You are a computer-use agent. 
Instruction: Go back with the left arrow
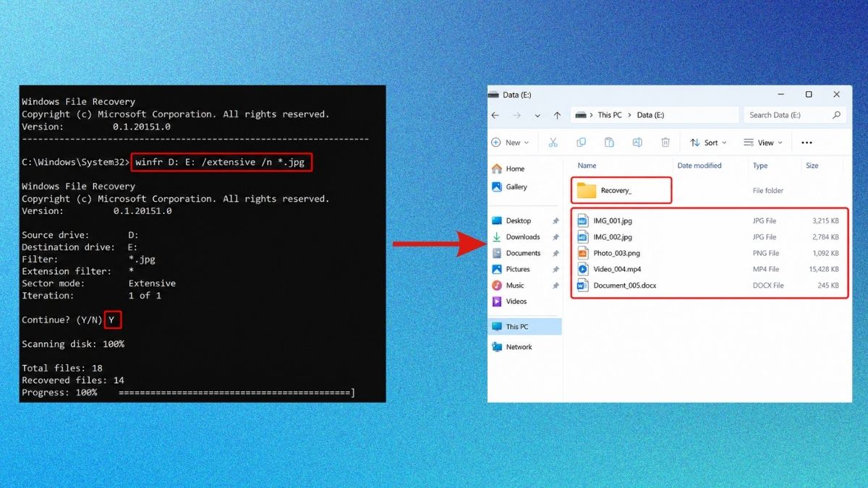pyautogui.click(x=495, y=115)
